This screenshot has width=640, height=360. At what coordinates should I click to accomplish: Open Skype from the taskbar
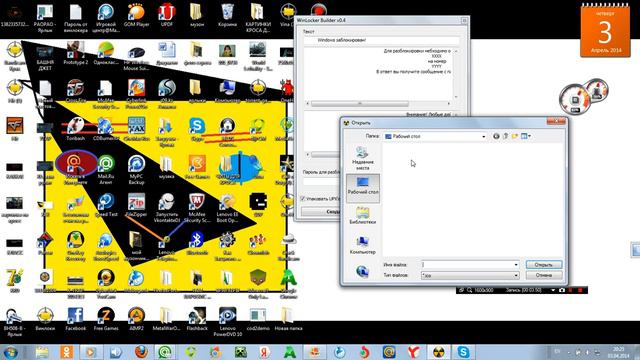coord(463,352)
